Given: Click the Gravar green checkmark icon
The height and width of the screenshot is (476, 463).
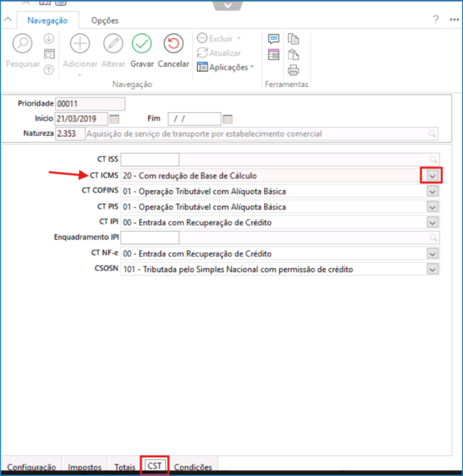Looking at the screenshot, I should (142, 44).
